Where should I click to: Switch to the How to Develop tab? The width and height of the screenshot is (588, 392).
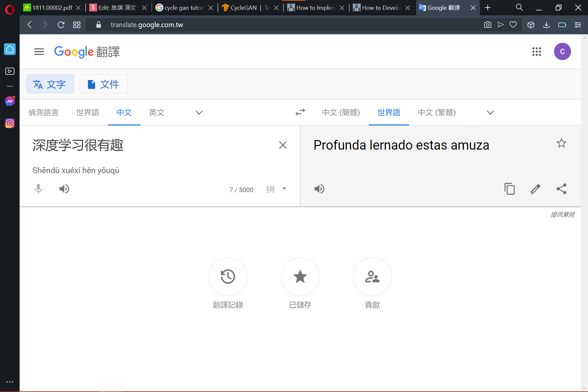pos(381,8)
